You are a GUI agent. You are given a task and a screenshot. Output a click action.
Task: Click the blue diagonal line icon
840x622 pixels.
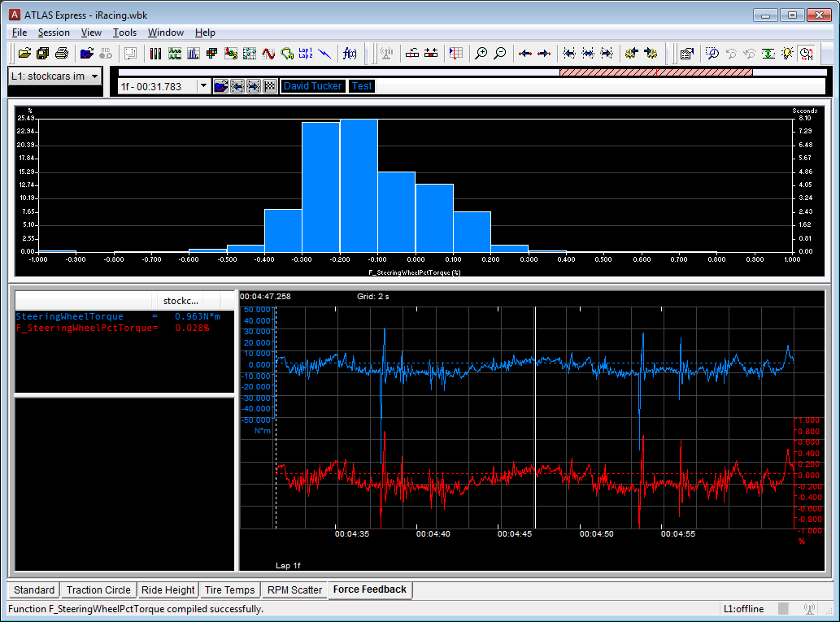point(324,53)
